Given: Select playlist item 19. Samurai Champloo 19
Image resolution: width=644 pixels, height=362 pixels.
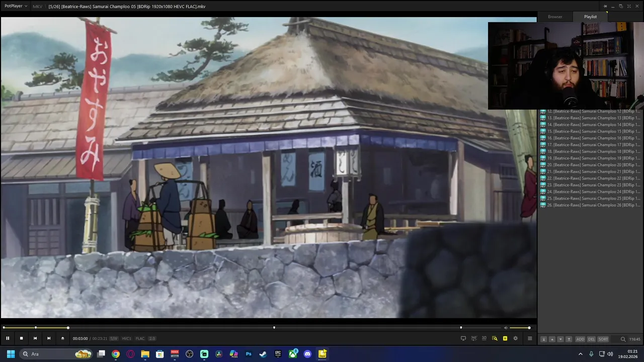Looking at the screenshot, I should pos(590,158).
